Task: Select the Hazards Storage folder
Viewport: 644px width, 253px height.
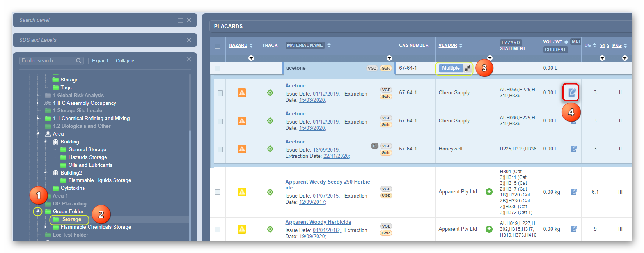Action: tap(87, 157)
